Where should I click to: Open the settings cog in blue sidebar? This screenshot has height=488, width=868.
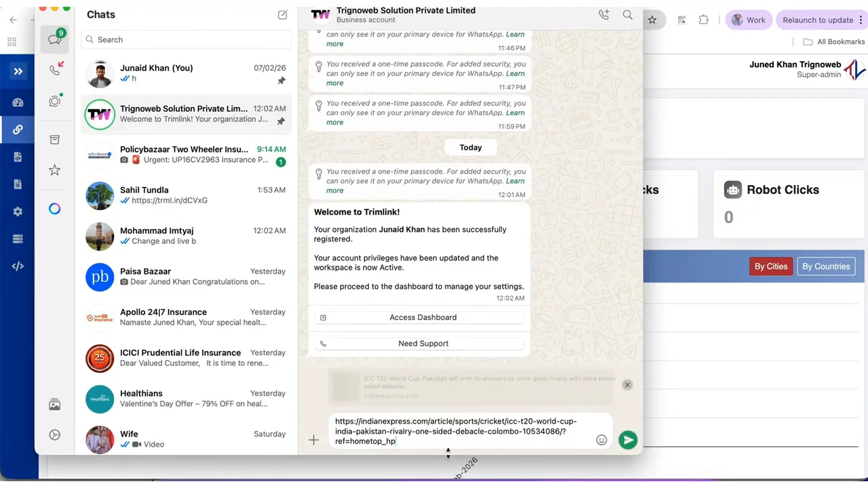coord(18,211)
